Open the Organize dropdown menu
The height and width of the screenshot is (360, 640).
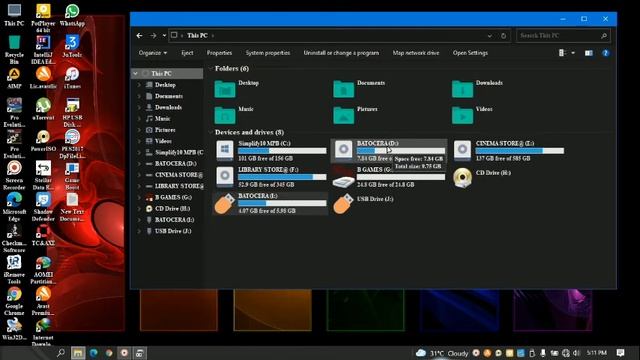(x=153, y=53)
